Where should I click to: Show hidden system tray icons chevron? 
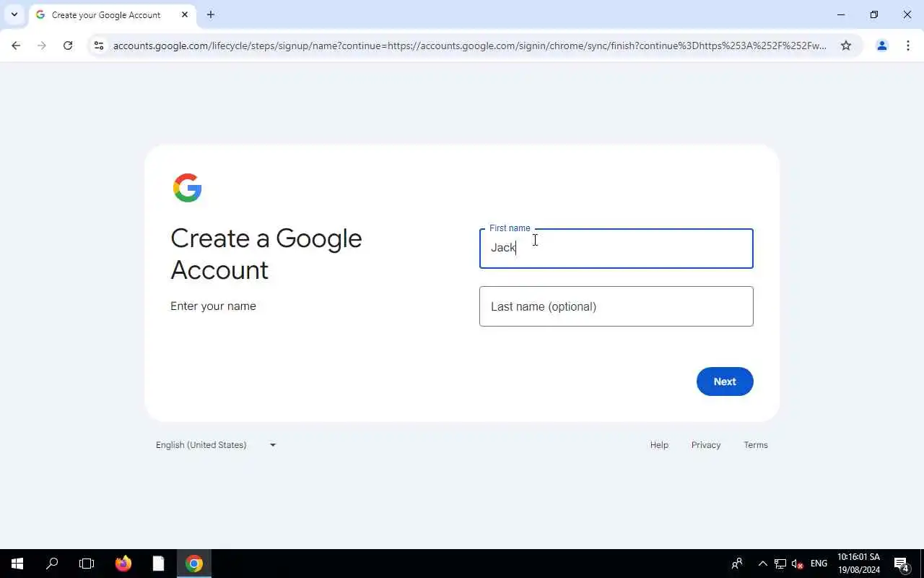pos(762,564)
